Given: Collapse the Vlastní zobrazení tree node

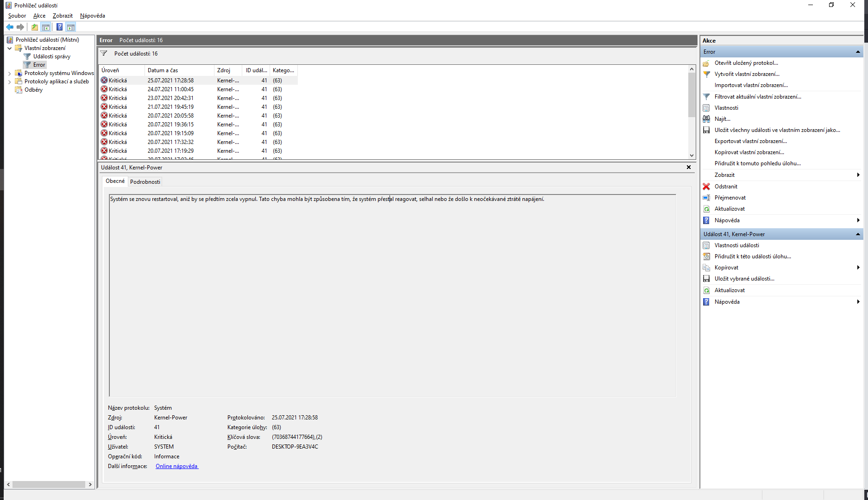Looking at the screenshot, I should point(10,48).
